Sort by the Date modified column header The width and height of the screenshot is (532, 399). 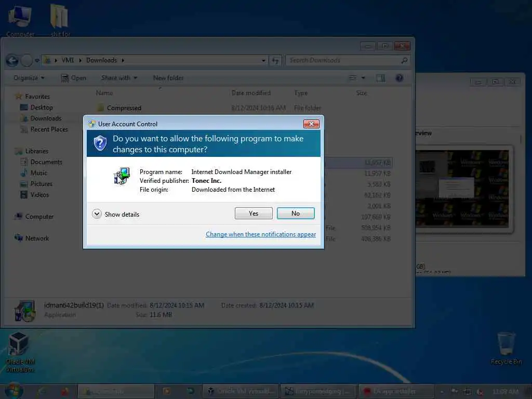click(x=251, y=92)
